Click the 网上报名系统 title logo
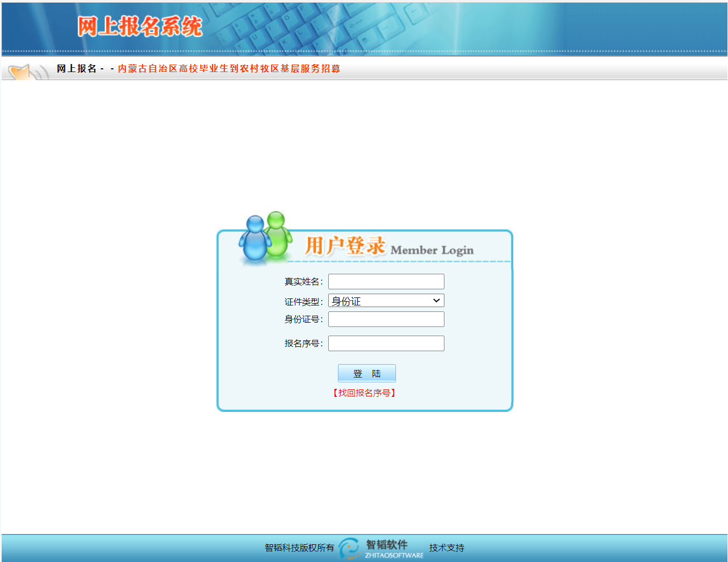Screen dimensions: 728x562 139,26
